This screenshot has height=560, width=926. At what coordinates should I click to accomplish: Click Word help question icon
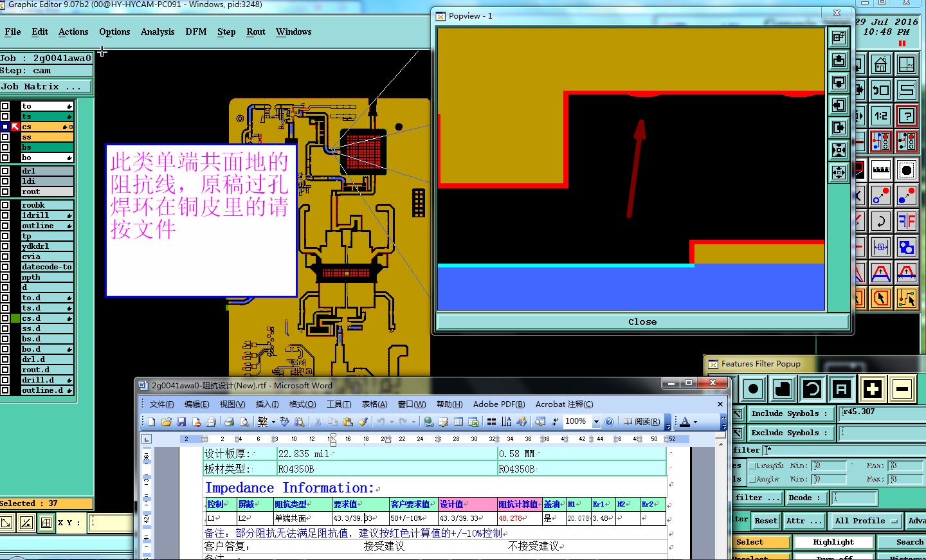click(609, 422)
